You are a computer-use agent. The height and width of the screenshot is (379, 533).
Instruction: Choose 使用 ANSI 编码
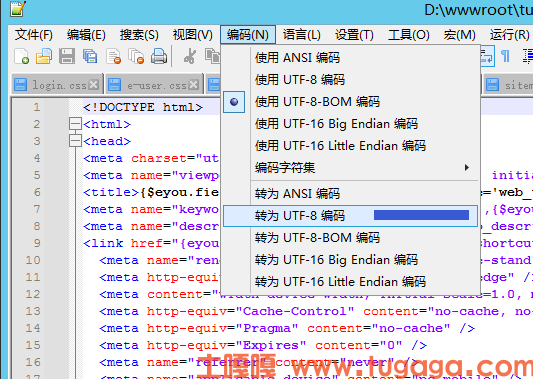tap(350, 57)
